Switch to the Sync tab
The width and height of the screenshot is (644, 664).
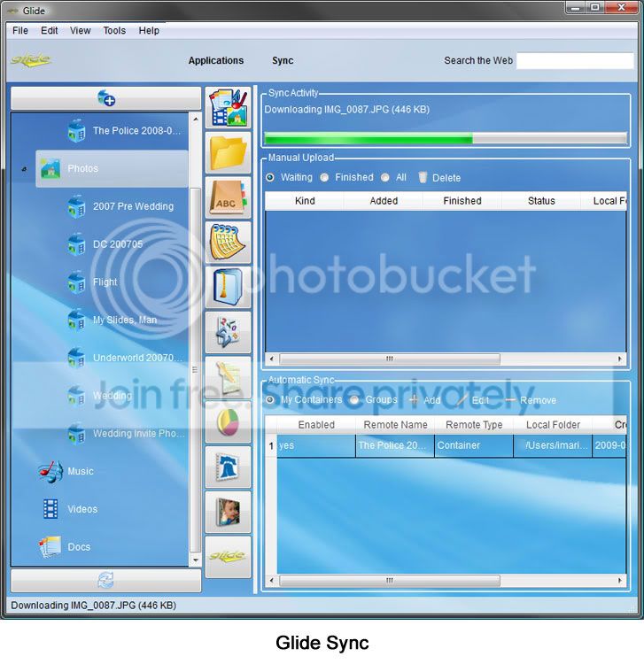pyautogui.click(x=283, y=60)
